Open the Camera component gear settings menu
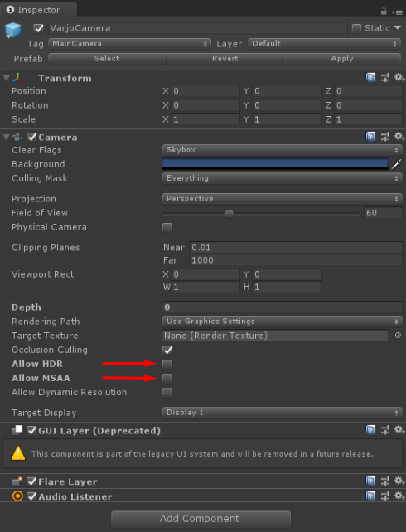Image resolution: width=406 pixels, height=532 pixels. tap(399, 137)
